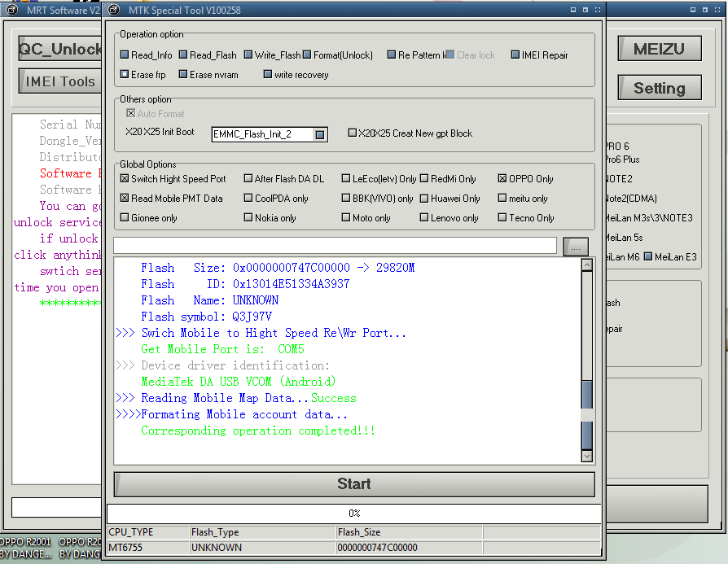This screenshot has width=728, height=564.
Task: Click the 0% progress bar
Action: click(x=354, y=514)
